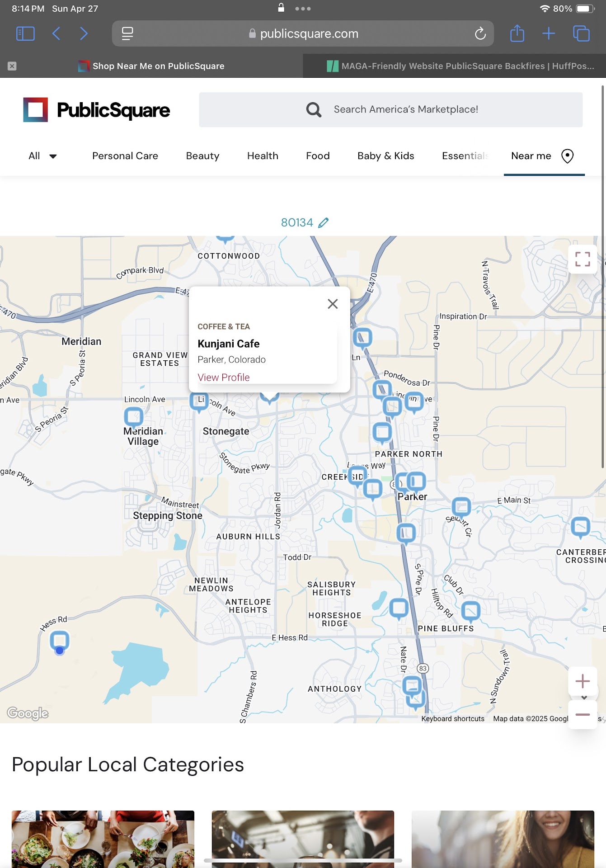Show the tab overview grid
Screen dimensions: 606x868
tap(581, 33)
